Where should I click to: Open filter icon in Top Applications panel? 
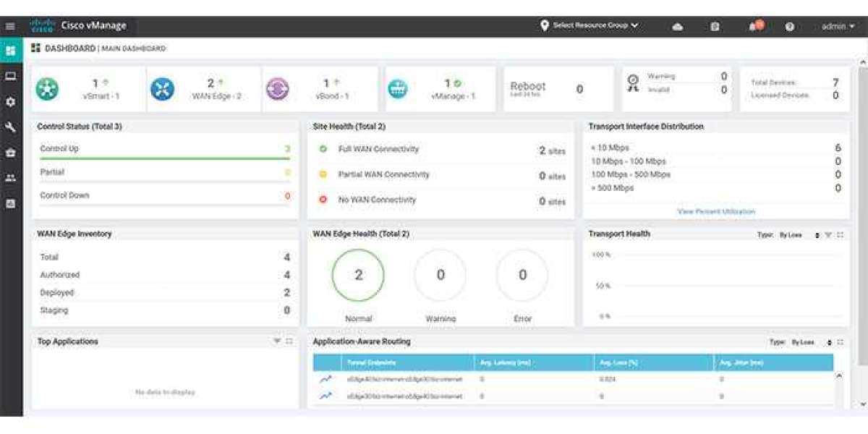pos(276,341)
